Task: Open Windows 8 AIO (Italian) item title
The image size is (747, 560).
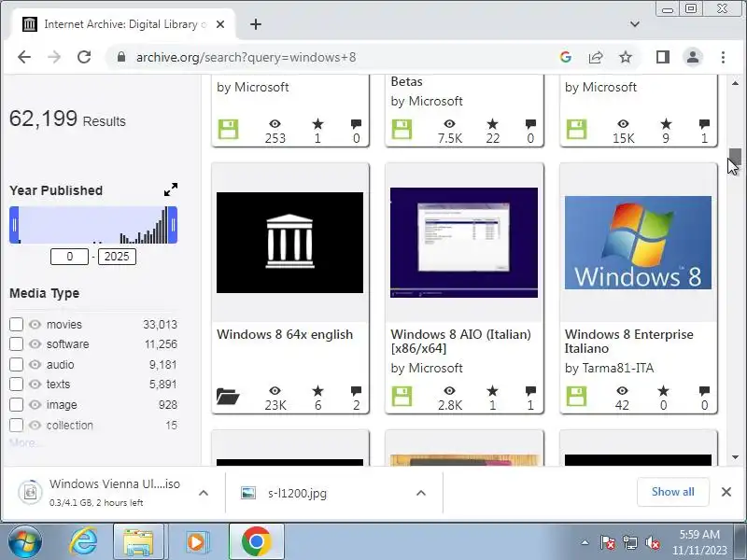Action: [460, 341]
